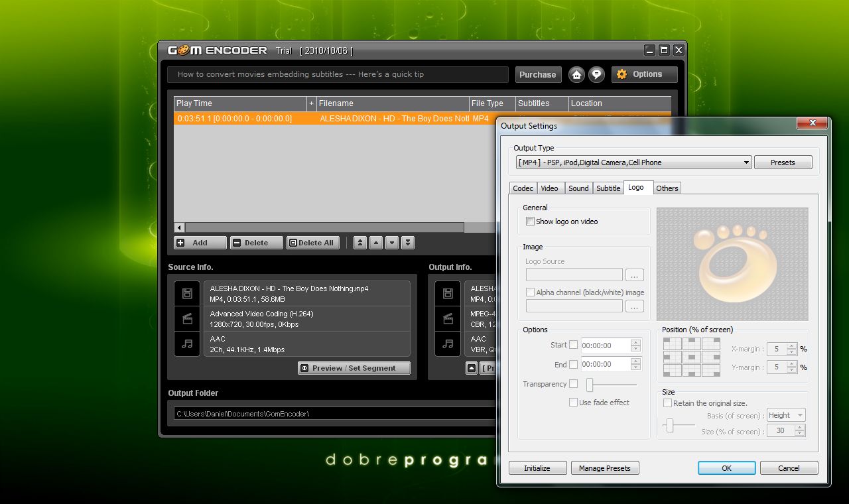Click Preview / Set Segment button

[354, 368]
